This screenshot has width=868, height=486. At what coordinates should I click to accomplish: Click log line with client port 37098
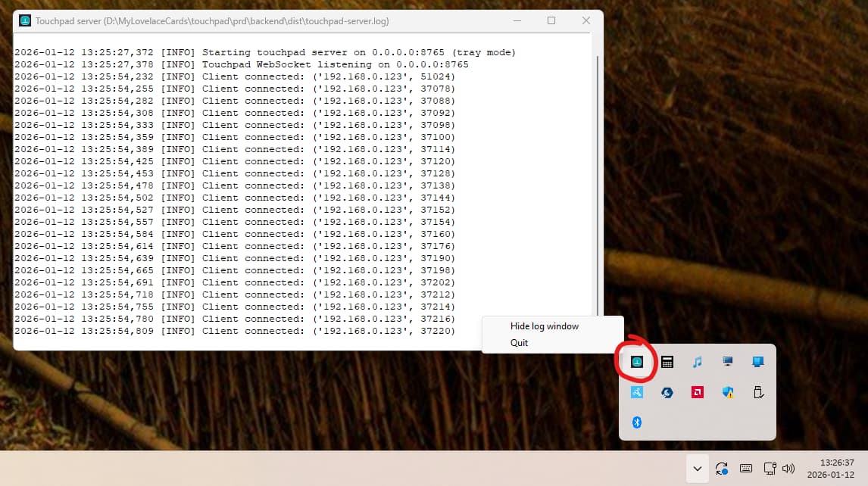(x=235, y=126)
